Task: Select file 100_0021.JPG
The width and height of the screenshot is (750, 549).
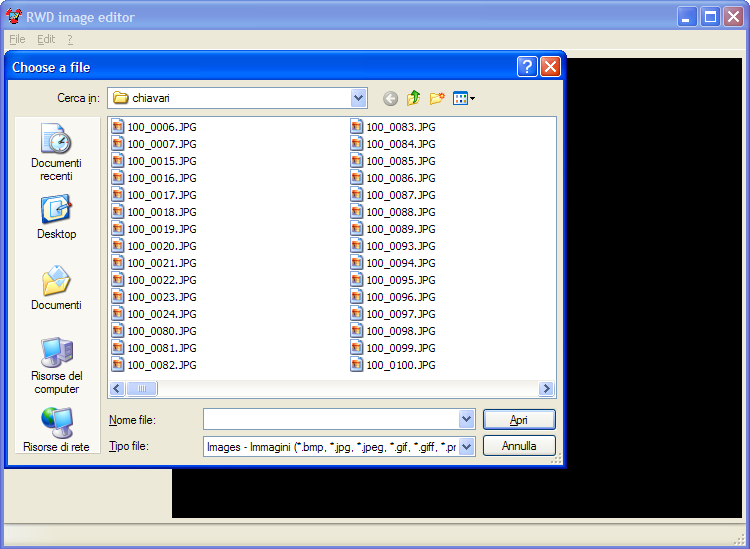Action: [x=154, y=263]
